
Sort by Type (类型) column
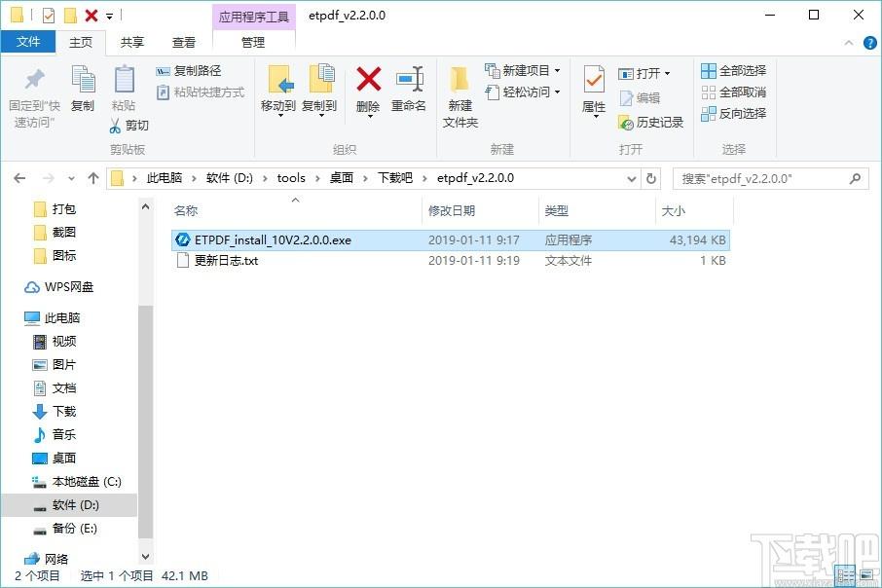pos(556,211)
